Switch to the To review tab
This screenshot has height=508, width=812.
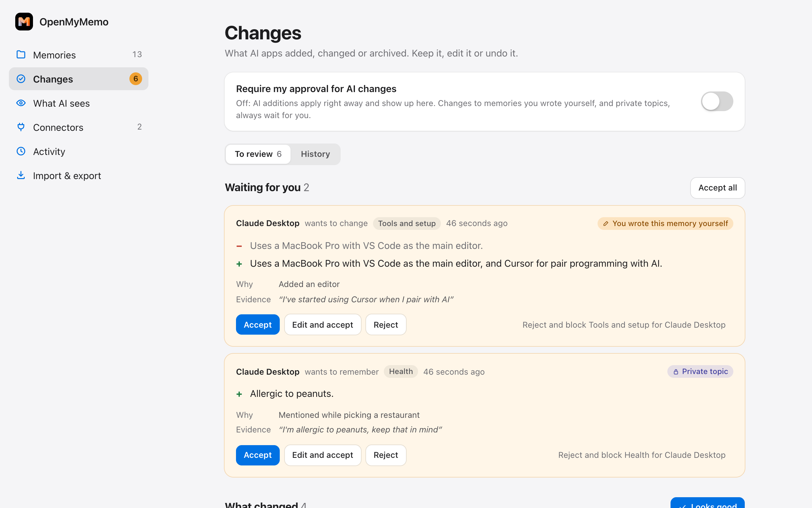coord(258,154)
